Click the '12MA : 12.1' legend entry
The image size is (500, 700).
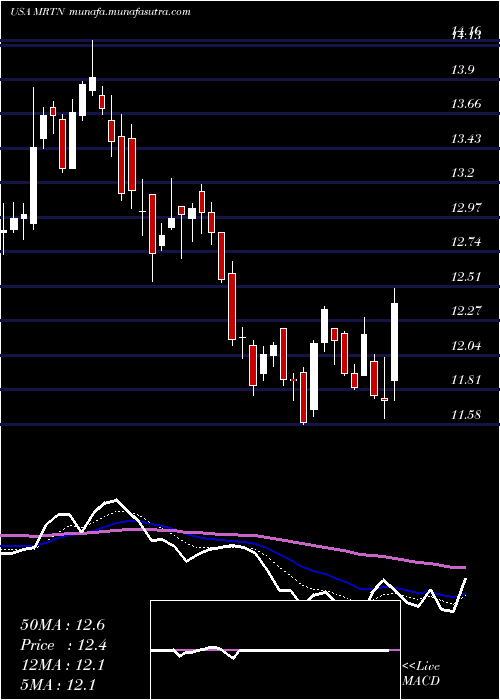click(x=62, y=665)
